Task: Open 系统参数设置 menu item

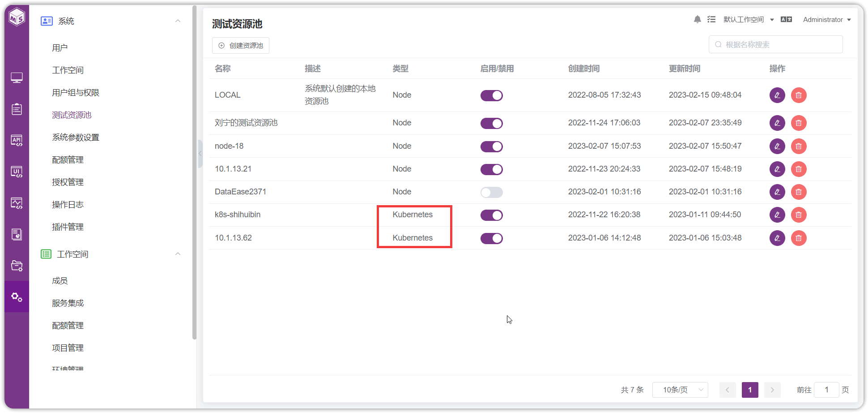Action: coord(76,138)
